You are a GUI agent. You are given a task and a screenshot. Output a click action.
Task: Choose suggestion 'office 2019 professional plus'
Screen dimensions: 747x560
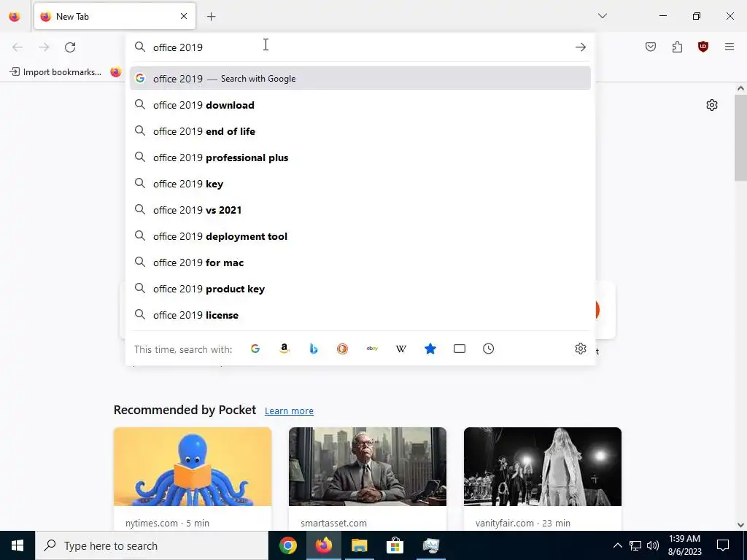360,157
